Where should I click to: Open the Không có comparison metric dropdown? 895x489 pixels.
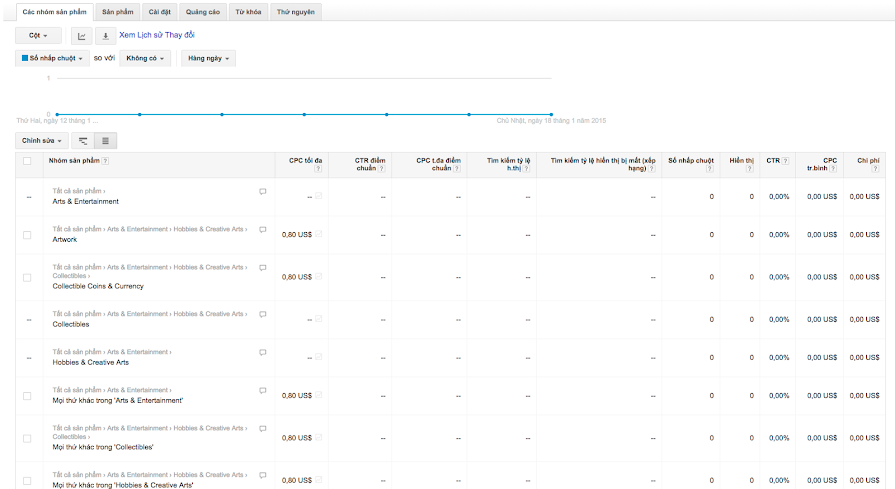point(145,58)
